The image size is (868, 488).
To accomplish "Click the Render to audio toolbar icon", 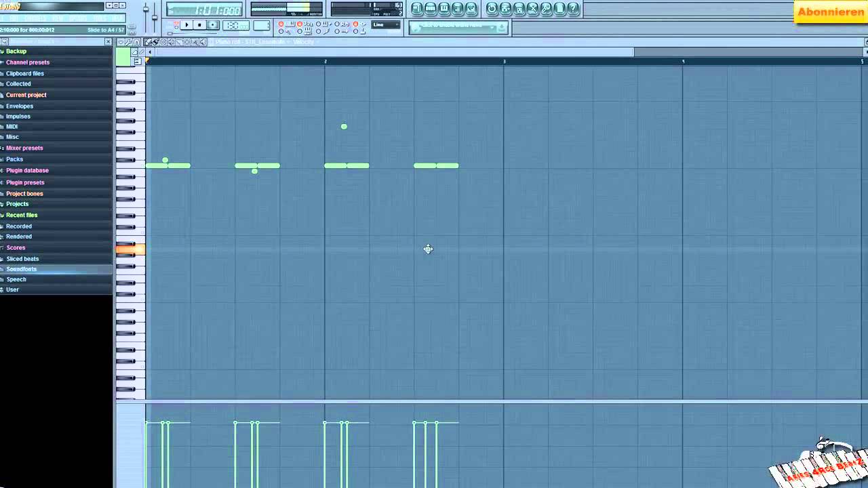I will [x=519, y=9].
